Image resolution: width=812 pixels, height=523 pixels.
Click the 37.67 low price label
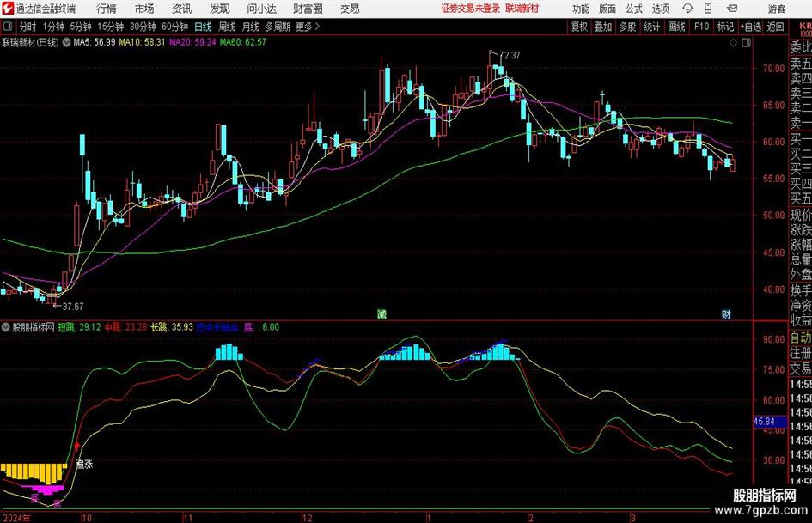click(72, 307)
